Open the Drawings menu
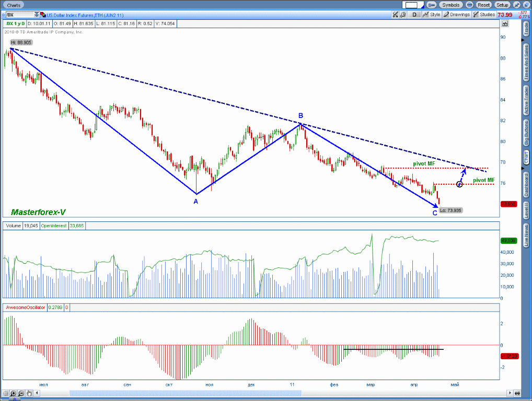This screenshot has width=532, height=401. tap(457, 15)
